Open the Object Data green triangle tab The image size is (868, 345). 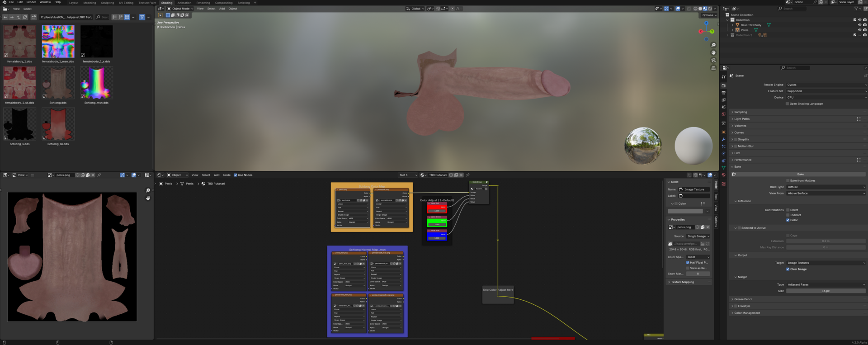tap(723, 168)
